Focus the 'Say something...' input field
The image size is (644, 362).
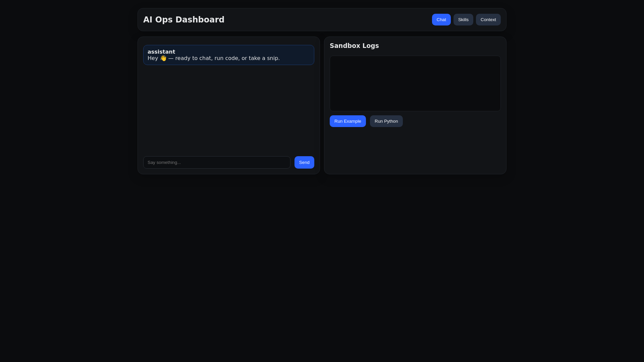click(x=216, y=163)
